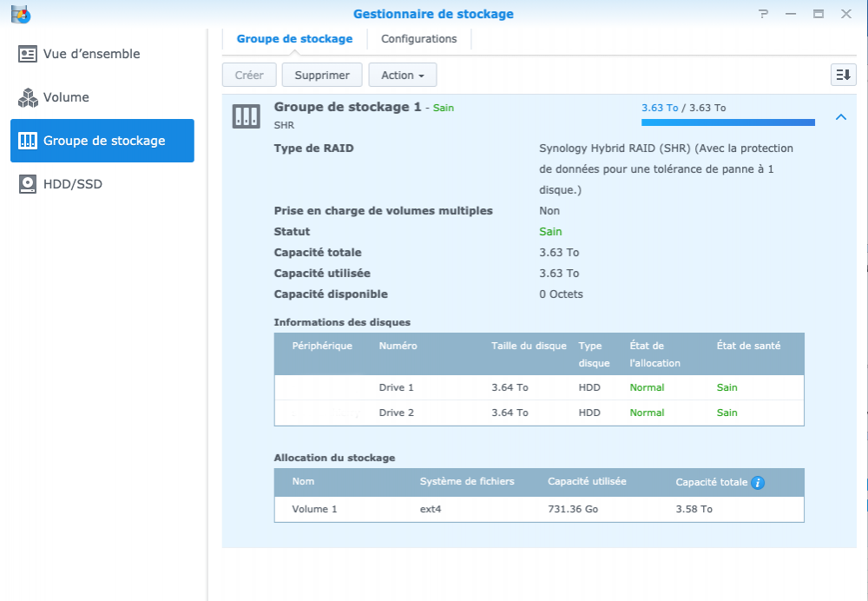Switch to the Configurations tab
This screenshot has width=868, height=601.
click(x=418, y=39)
